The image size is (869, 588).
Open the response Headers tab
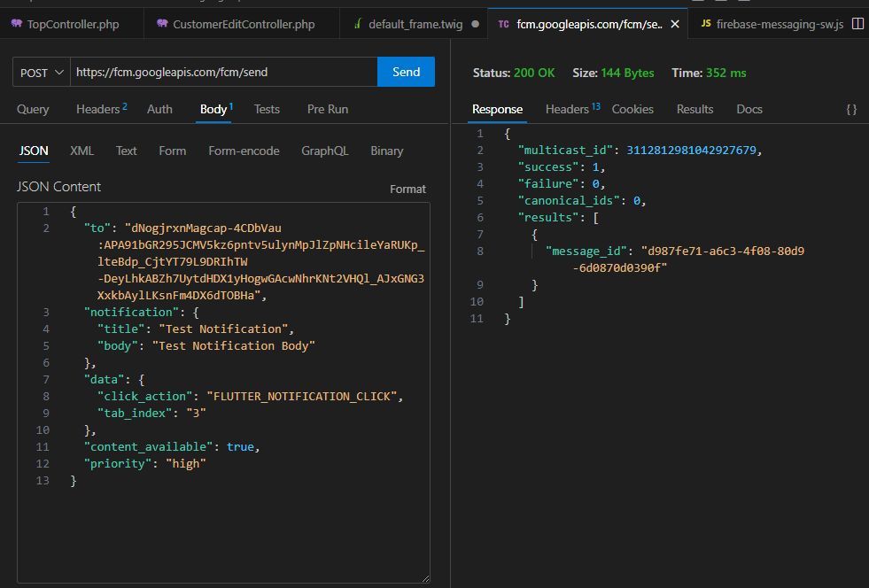(x=572, y=109)
